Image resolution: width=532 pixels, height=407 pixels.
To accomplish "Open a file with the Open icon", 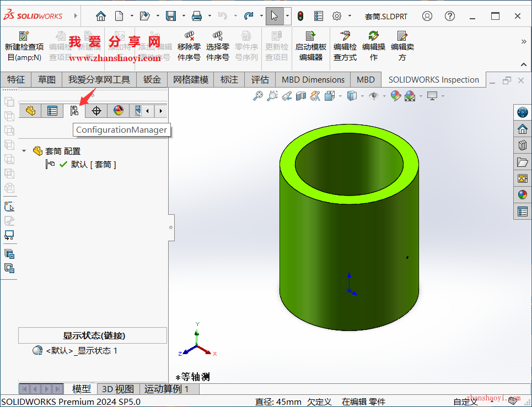I will pyautogui.click(x=145, y=16).
